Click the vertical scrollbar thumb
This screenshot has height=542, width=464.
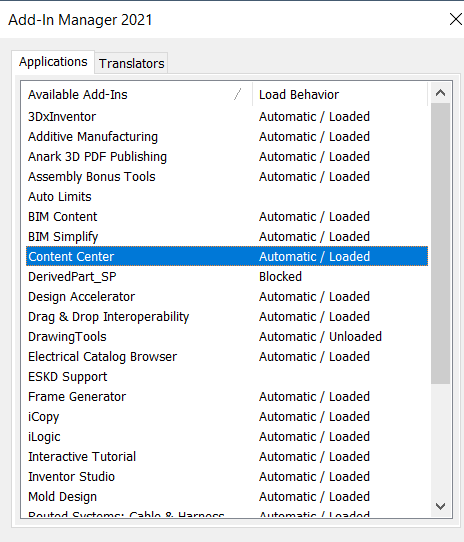point(440,243)
